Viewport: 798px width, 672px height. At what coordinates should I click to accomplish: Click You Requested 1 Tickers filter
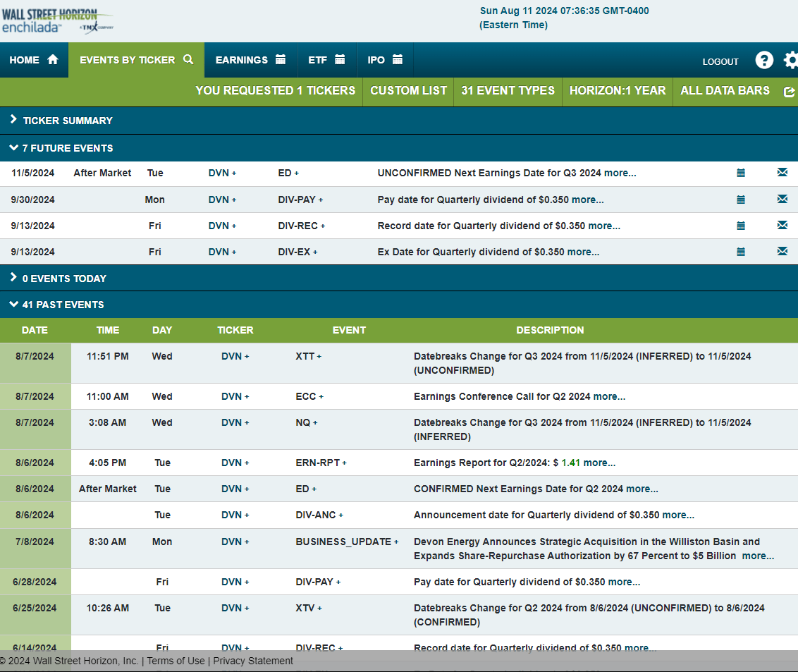pos(276,91)
